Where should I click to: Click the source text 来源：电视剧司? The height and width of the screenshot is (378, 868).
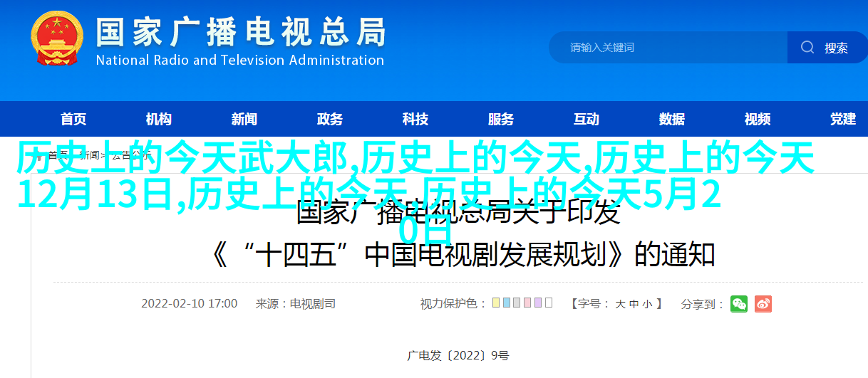(296, 303)
